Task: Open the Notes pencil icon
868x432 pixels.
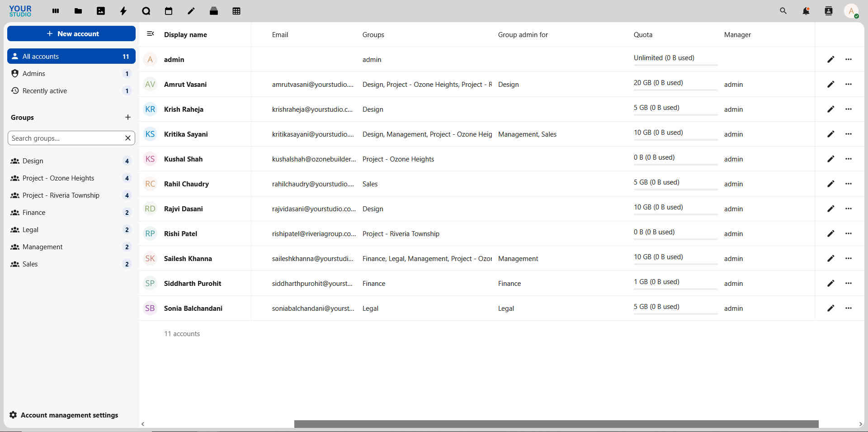Action: tap(191, 11)
